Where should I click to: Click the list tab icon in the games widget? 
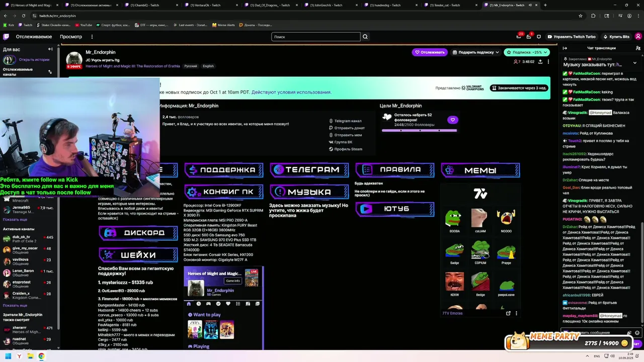click(x=238, y=304)
